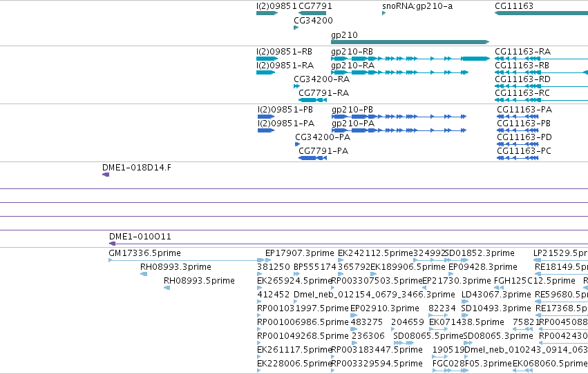Select the l(2)09851 gene label at top
Image resolution: width=588 pixels, height=374 pixels.
coord(277,6)
